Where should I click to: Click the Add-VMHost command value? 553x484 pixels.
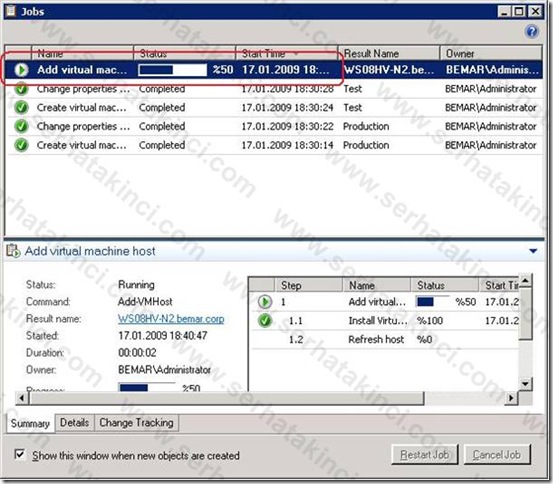pyautogui.click(x=145, y=302)
